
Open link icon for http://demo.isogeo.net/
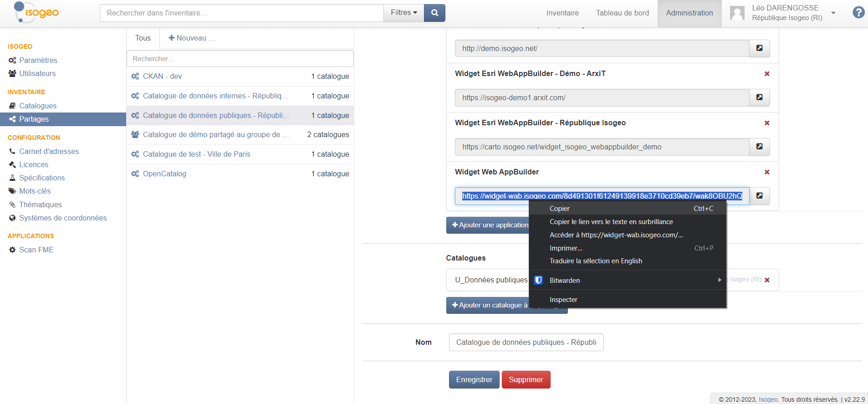(760, 48)
